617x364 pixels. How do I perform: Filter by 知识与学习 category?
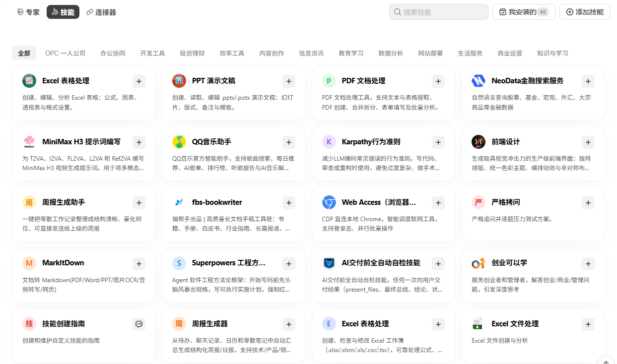(552, 53)
